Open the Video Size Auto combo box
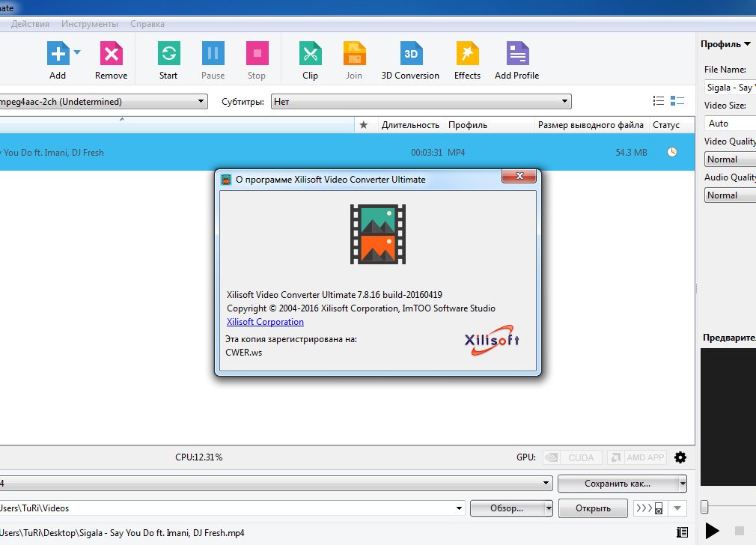 tap(730, 124)
